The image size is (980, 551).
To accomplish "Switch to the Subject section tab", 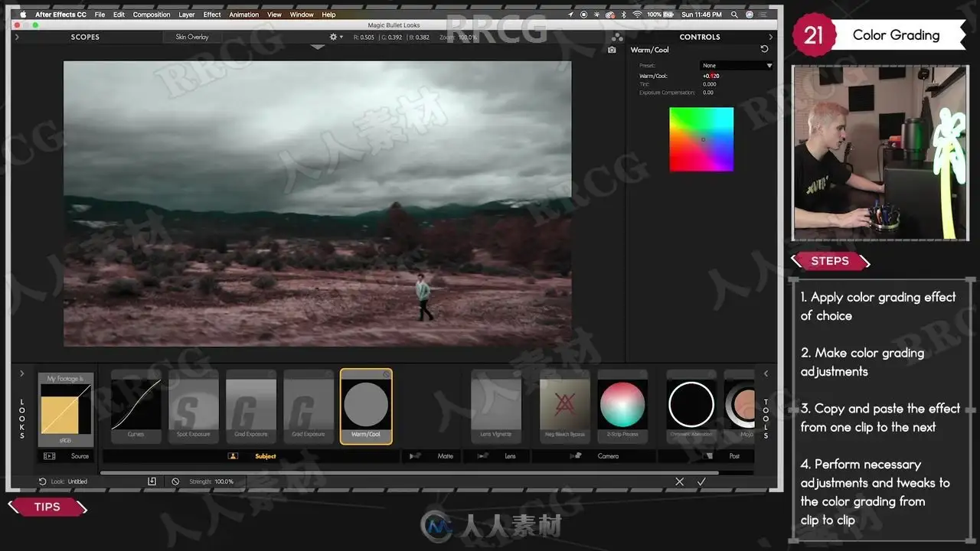I will pos(252,456).
